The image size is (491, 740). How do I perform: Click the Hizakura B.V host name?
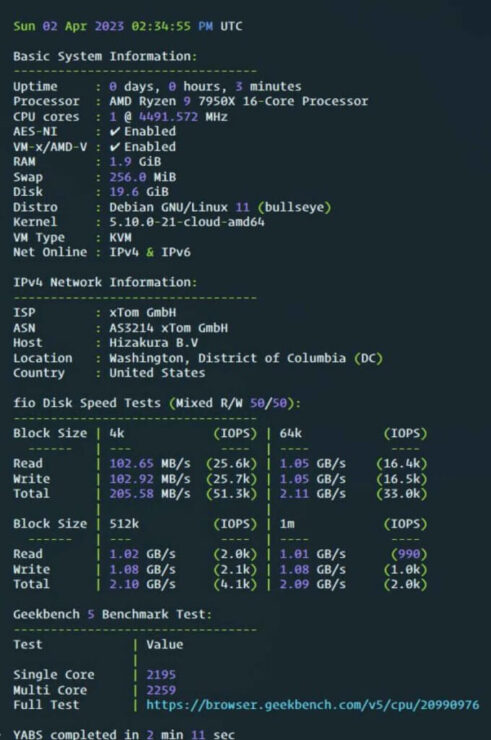(154, 343)
